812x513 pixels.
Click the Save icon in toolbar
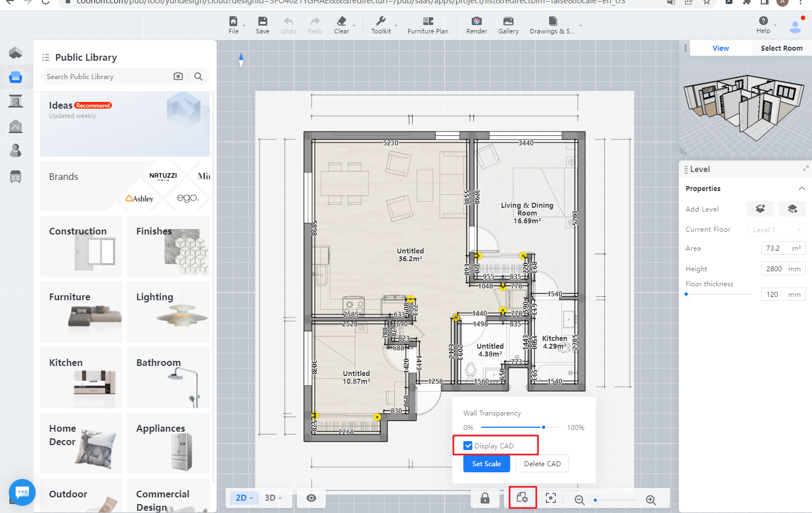pyautogui.click(x=262, y=22)
